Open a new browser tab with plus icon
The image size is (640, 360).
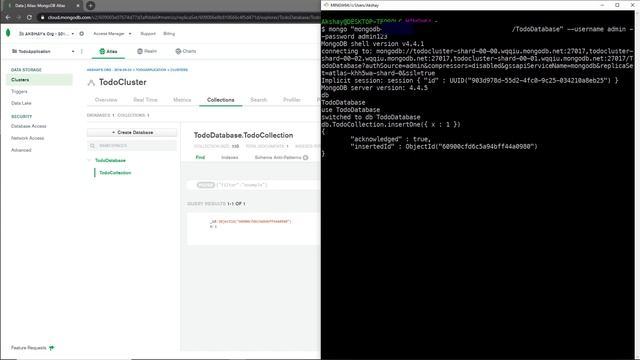[90, 5]
